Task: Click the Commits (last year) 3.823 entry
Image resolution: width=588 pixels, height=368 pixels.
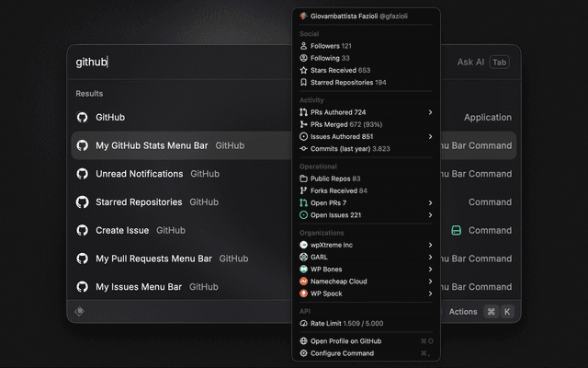Action: [366, 149]
